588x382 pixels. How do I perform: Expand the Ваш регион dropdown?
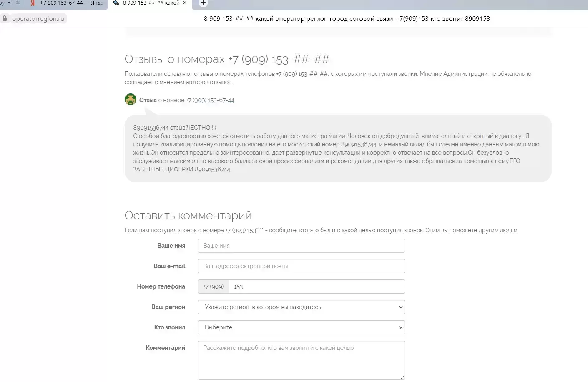coord(301,307)
